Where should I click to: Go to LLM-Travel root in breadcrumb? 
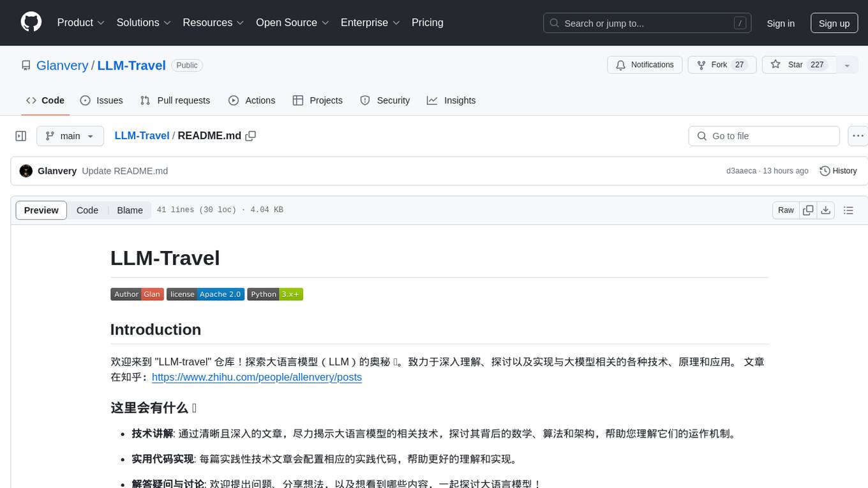tap(142, 135)
